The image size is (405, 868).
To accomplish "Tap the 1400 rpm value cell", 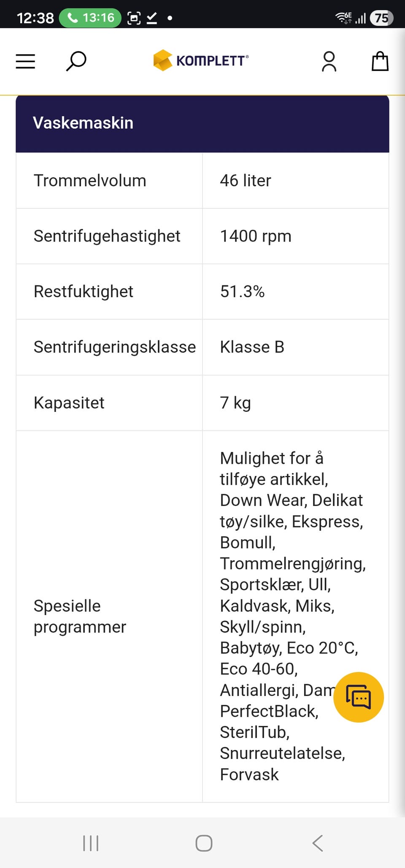I will tap(256, 236).
